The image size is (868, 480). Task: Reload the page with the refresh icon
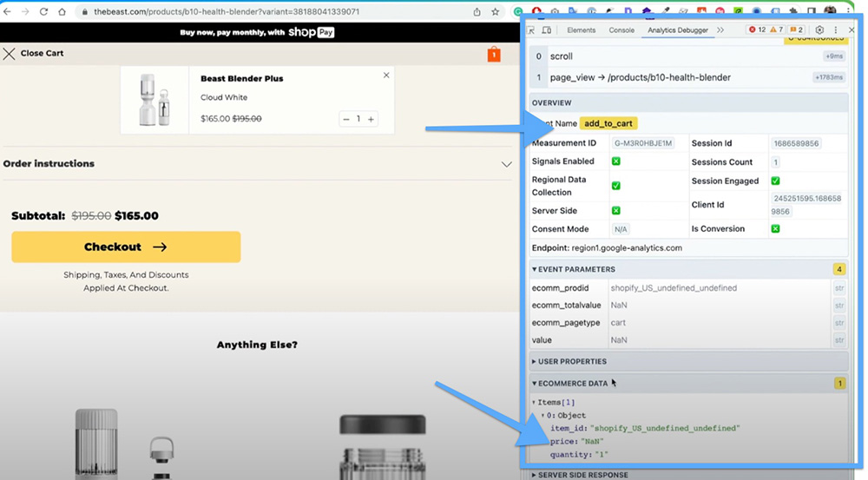[x=43, y=11]
